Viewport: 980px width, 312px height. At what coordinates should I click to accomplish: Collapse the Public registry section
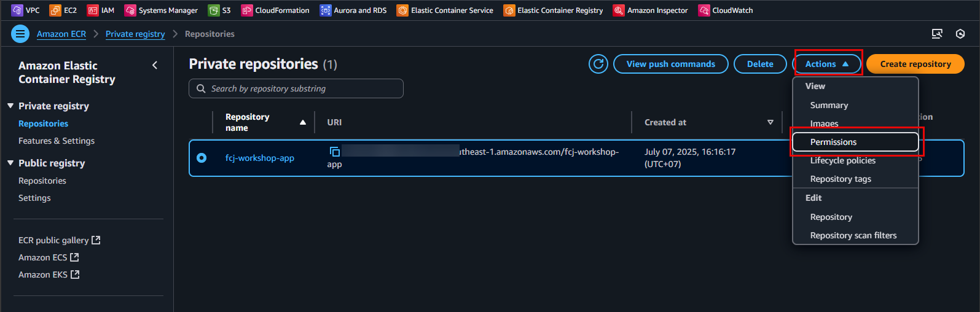point(10,163)
